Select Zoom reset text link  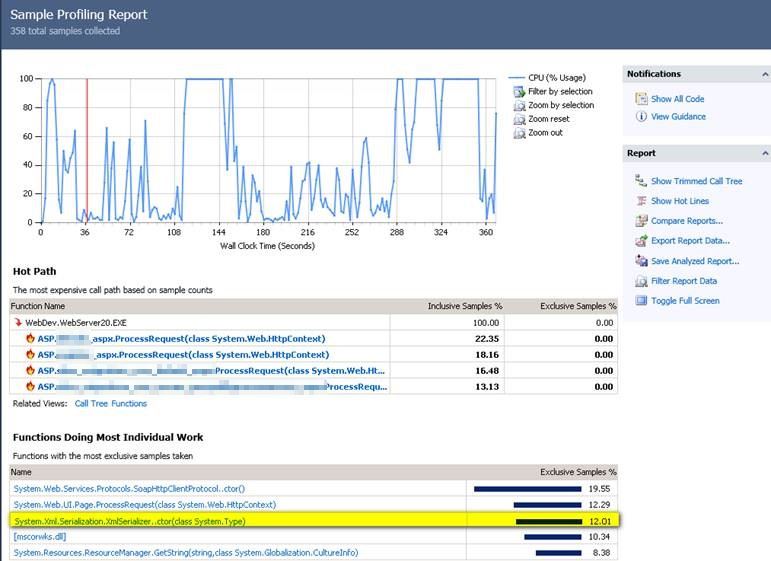point(549,119)
